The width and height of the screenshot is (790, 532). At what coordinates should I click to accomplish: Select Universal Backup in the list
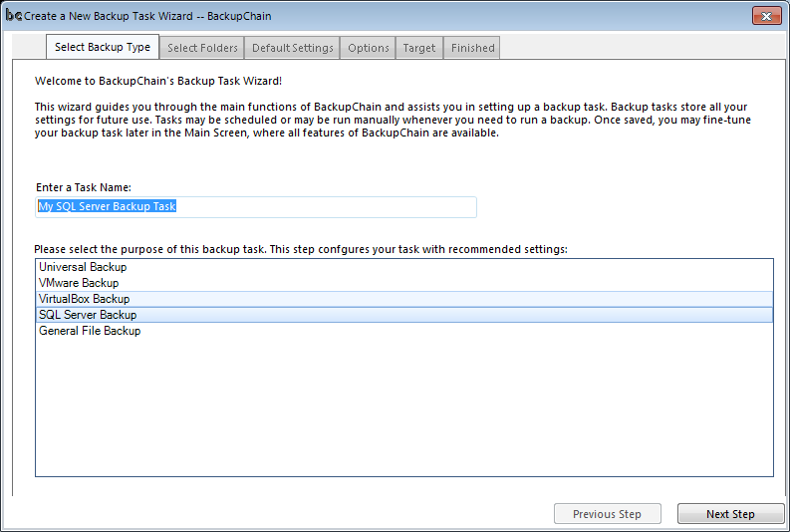point(404,267)
